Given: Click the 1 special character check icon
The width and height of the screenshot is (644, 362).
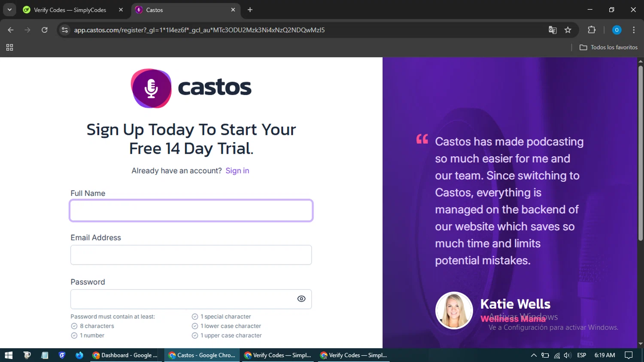Looking at the screenshot, I should point(194,316).
